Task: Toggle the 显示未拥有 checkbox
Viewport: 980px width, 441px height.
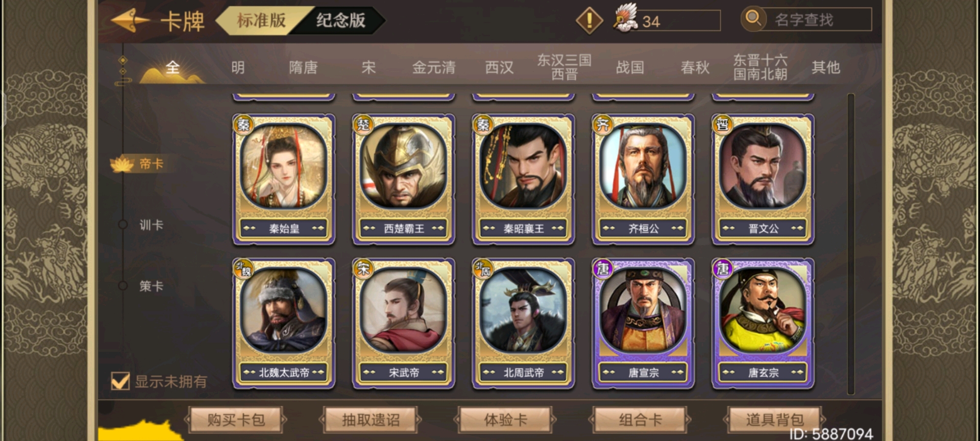Action: pyautogui.click(x=121, y=381)
